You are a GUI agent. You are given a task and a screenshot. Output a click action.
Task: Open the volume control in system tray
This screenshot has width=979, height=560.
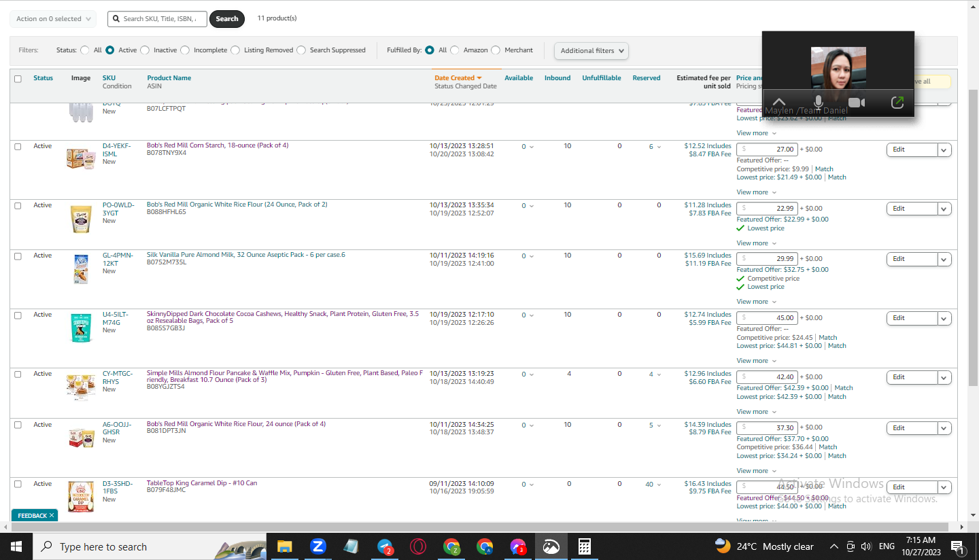coord(866,546)
